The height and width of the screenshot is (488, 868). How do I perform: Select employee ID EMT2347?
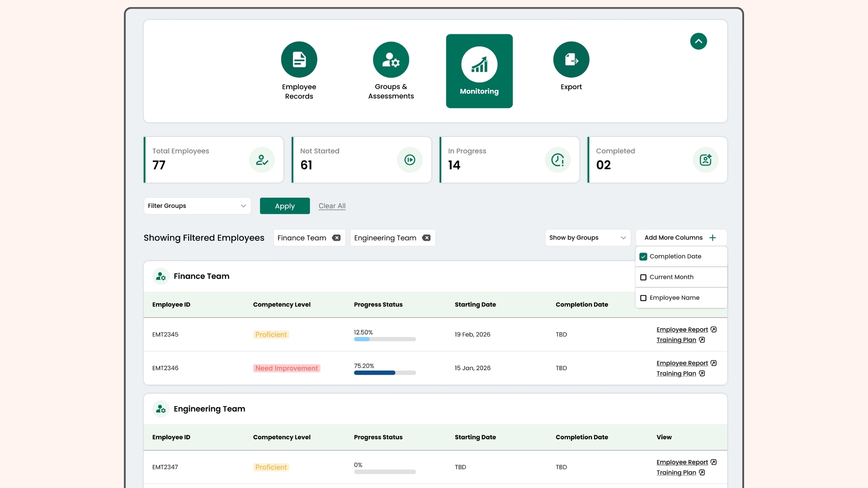click(165, 467)
